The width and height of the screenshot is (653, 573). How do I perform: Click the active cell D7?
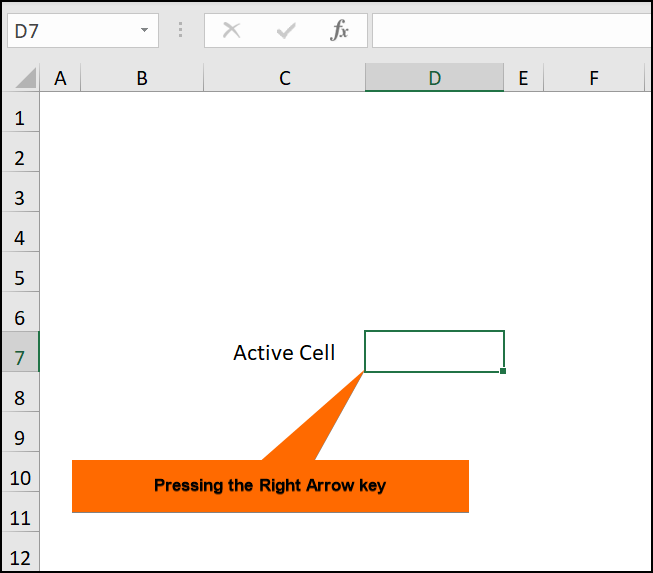[x=434, y=351]
